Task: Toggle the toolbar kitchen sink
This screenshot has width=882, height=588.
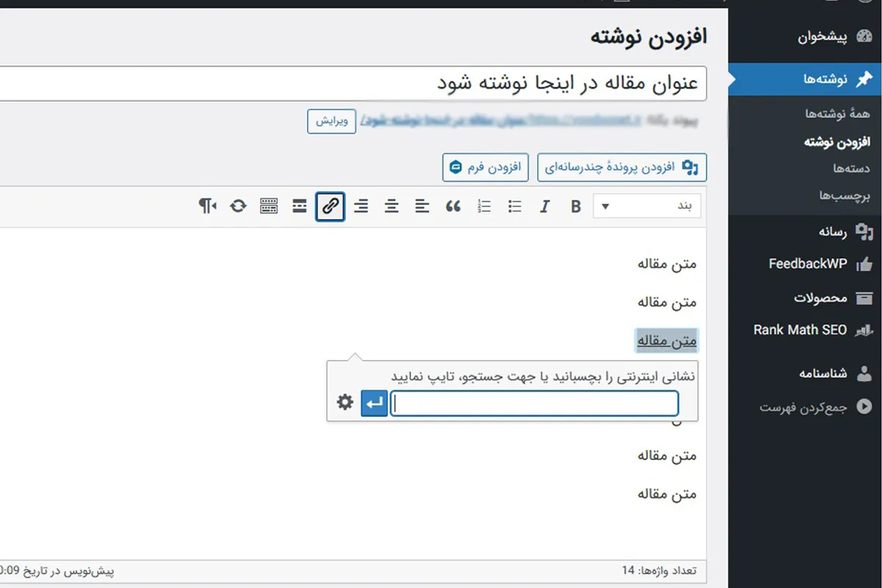Action: tap(269, 207)
